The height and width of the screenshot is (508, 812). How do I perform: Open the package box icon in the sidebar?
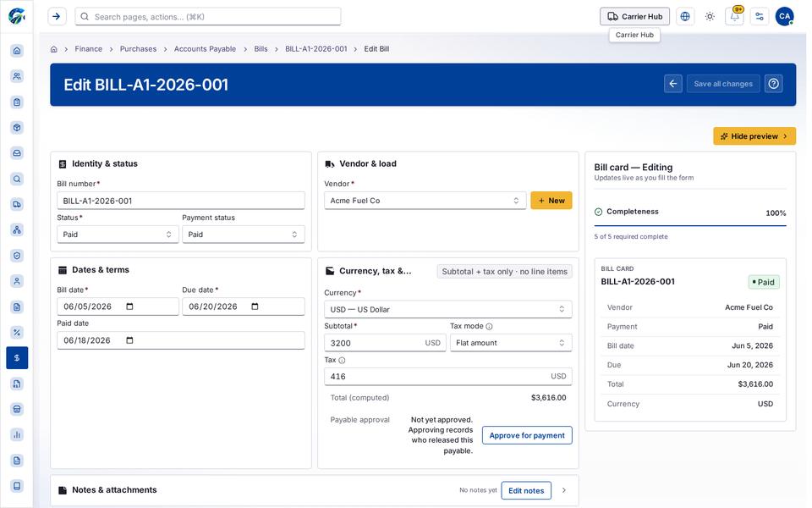point(17,128)
